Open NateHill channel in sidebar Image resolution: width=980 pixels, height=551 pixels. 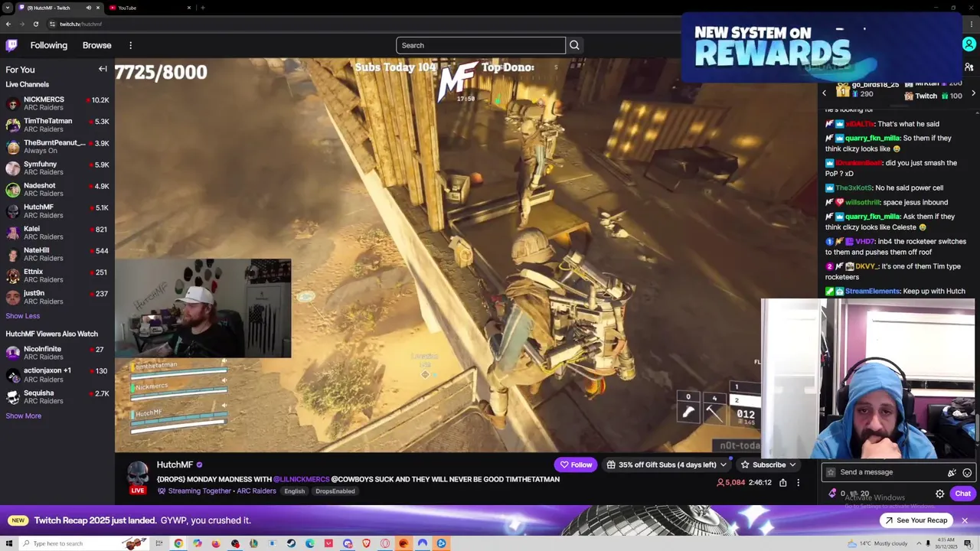[x=57, y=253]
